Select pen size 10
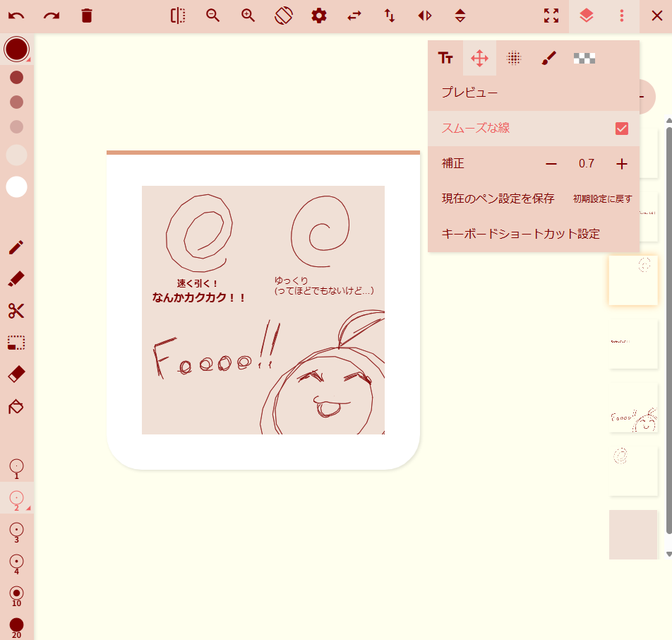 click(16, 593)
